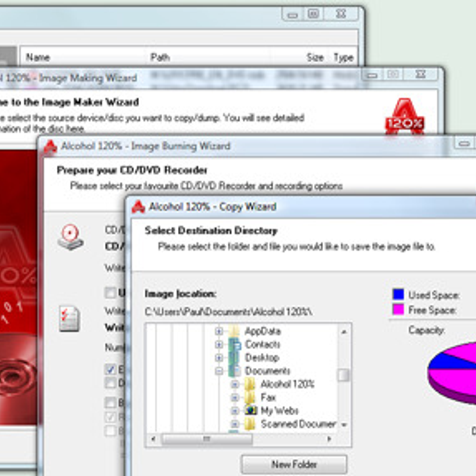Expand the Contacts tree node
The height and width of the screenshot is (476, 476).
pyautogui.click(x=219, y=344)
